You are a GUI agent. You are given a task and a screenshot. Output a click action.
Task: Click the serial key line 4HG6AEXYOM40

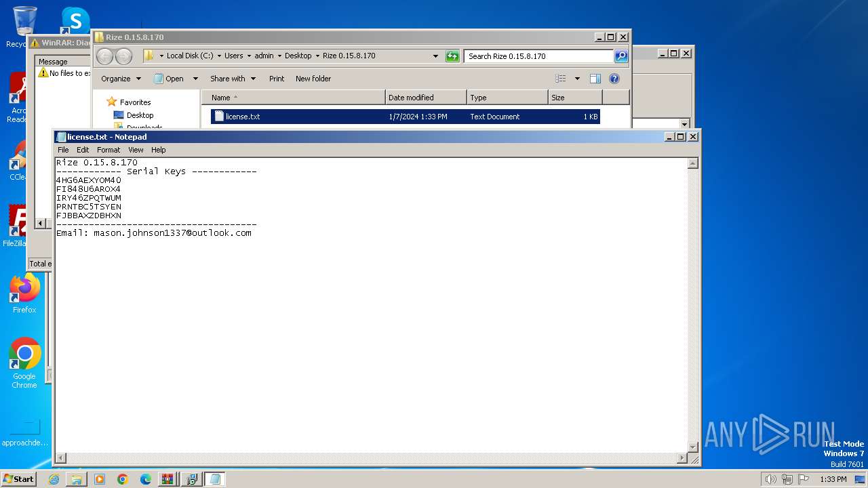coord(89,180)
